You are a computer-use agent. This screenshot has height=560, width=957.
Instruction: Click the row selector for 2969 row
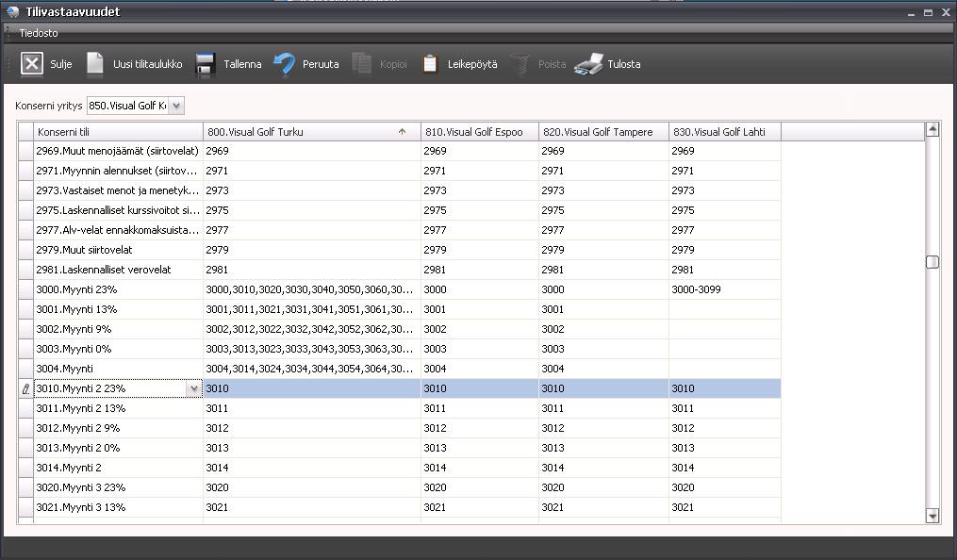tap(25, 151)
